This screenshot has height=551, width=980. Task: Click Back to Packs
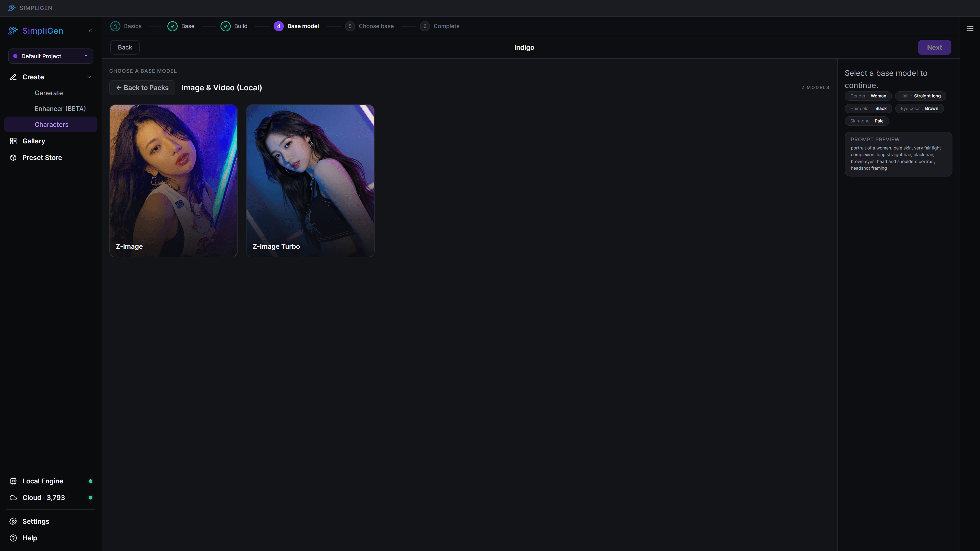tap(142, 88)
